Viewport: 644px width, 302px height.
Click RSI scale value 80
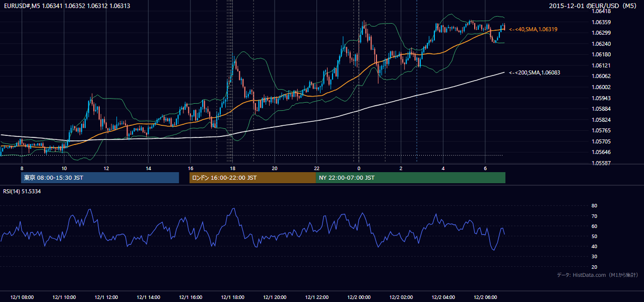tap(594, 206)
